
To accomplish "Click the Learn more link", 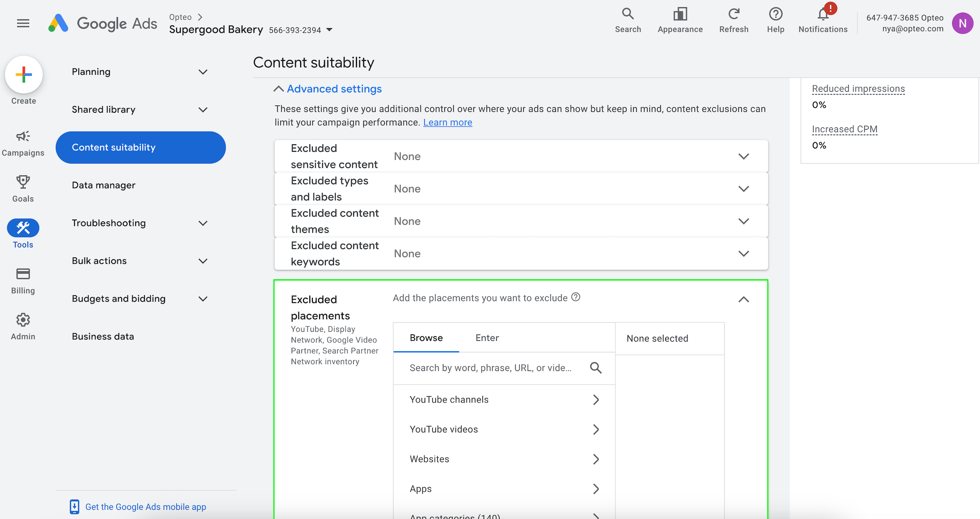I will pos(447,122).
